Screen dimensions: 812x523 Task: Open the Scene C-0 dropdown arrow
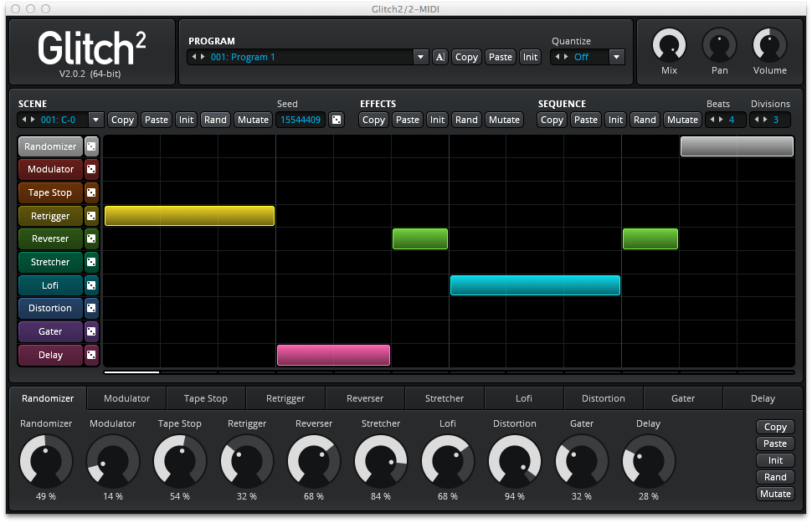(95, 120)
